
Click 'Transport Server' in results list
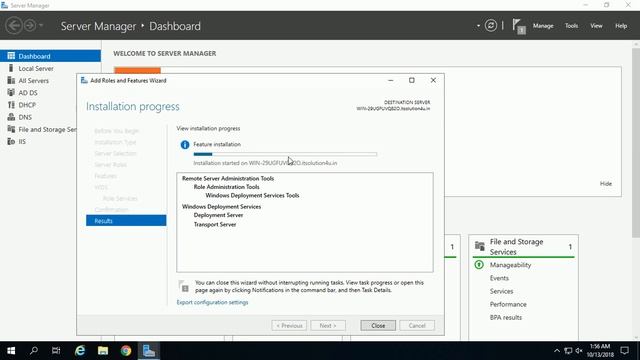pyautogui.click(x=215, y=224)
